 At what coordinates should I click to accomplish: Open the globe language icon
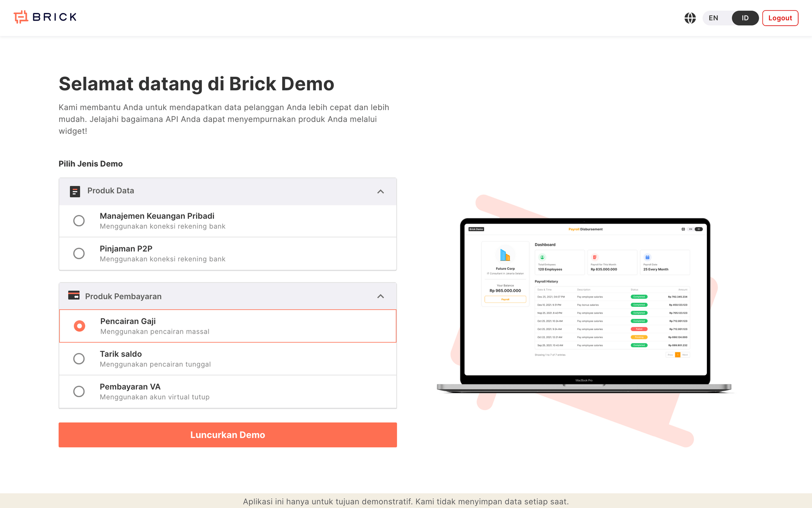(690, 18)
